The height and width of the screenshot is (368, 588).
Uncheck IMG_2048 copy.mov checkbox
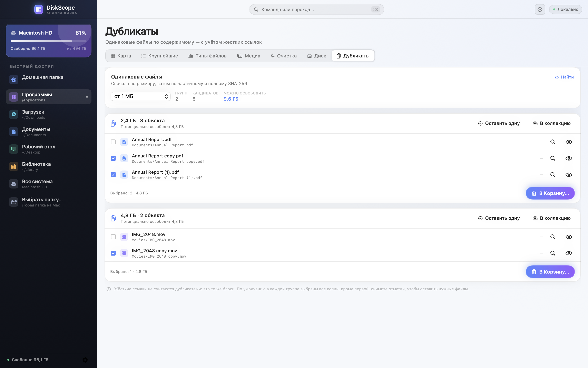(113, 253)
